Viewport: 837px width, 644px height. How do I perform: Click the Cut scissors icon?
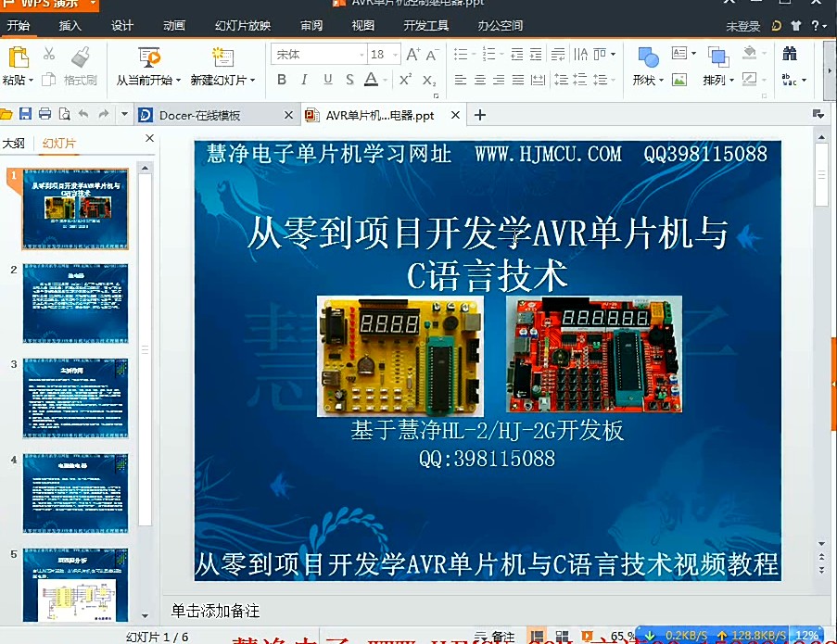coord(49,54)
